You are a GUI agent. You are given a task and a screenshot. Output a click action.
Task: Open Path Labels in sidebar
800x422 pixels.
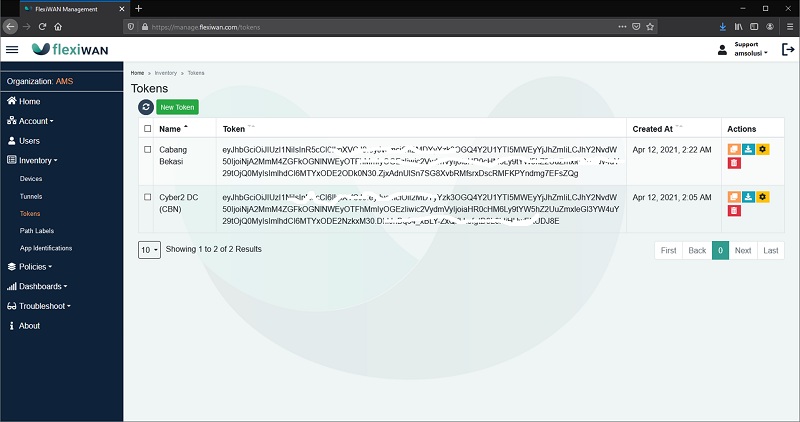click(x=38, y=231)
